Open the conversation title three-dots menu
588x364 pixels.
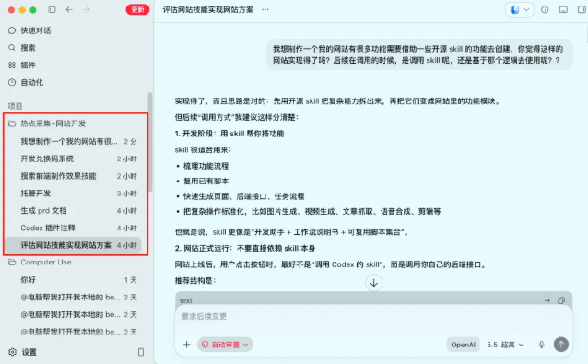click(x=265, y=10)
